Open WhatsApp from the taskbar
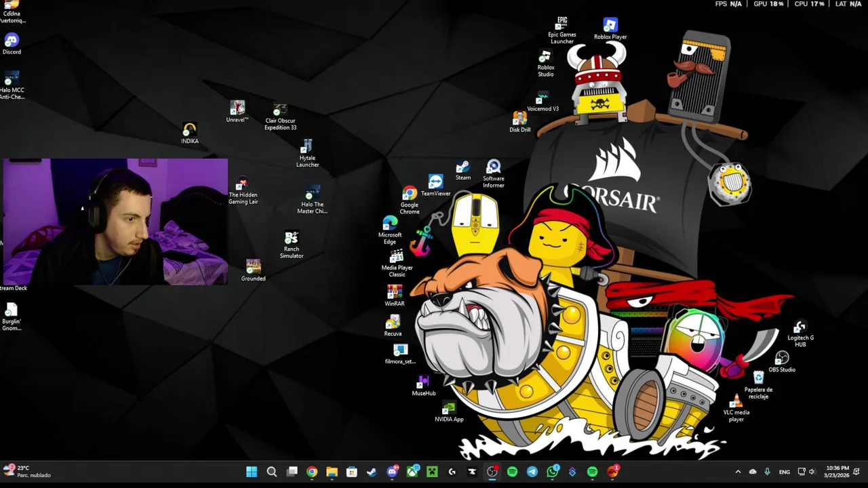The width and height of the screenshot is (868, 488). tap(553, 472)
